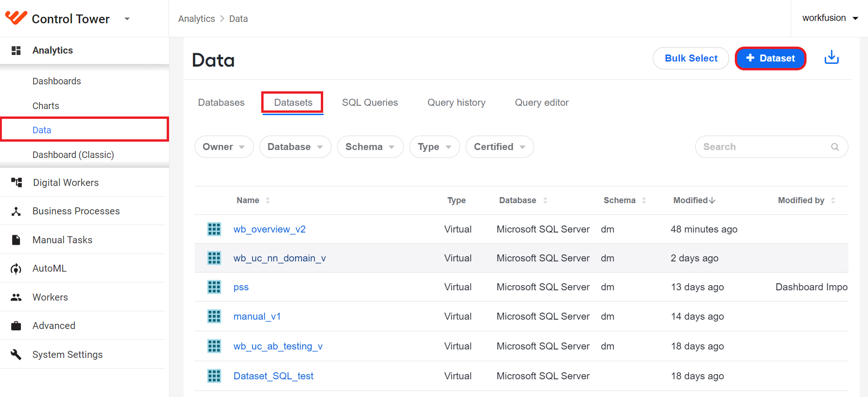Click the Data breadcrumb text

(x=238, y=19)
